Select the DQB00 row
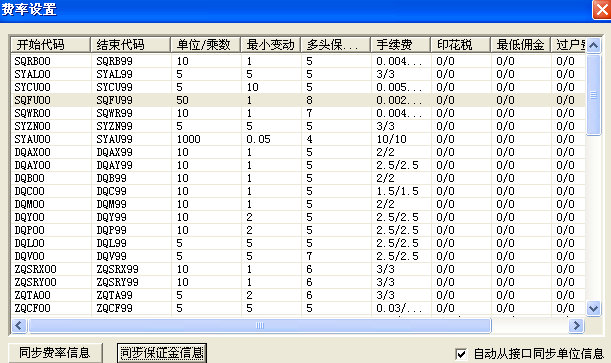This screenshot has height=363, width=611. click(x=298, y=178)
